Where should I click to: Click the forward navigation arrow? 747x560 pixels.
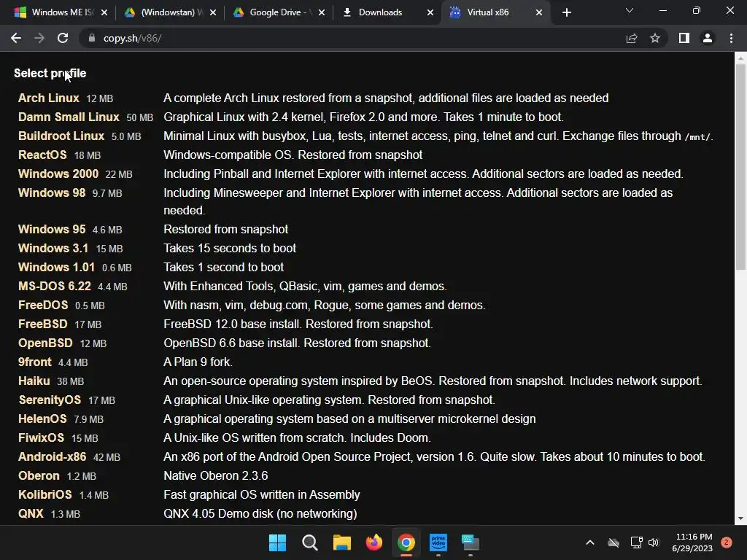[39, 38]
